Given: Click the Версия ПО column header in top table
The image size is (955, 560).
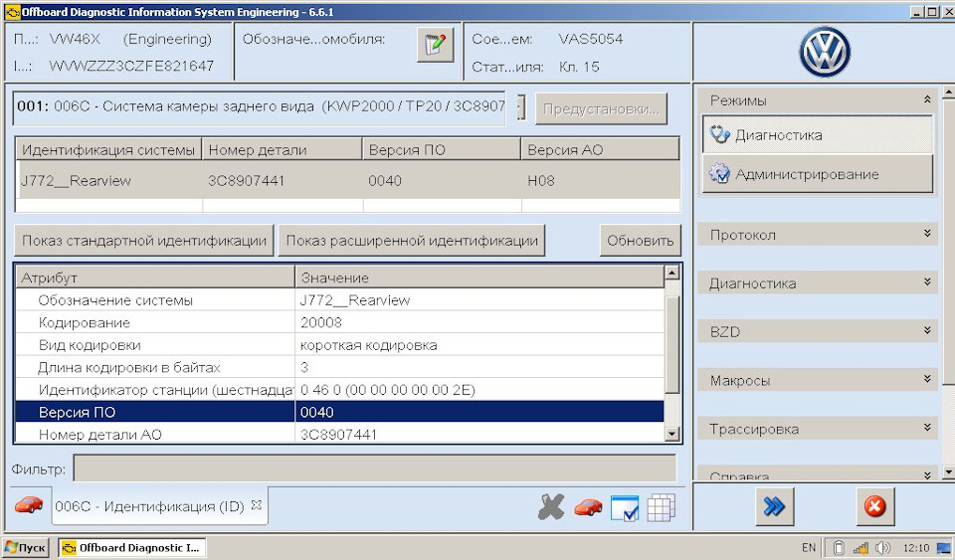Looking at the screenshot, I should tap(442, 150).
